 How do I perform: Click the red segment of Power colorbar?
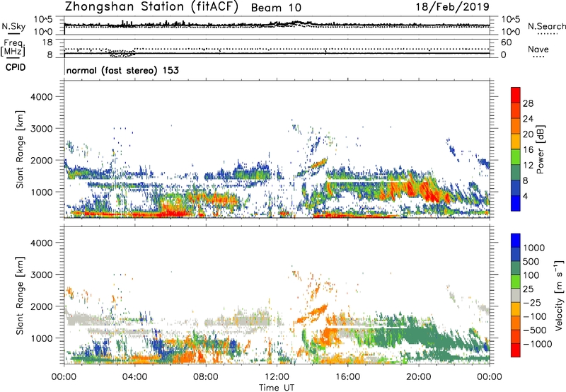point(516,95)
